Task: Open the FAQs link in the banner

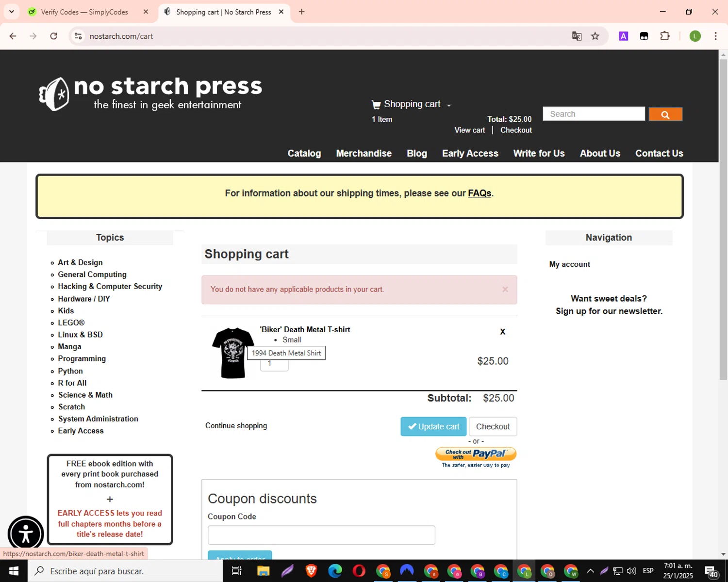Action: click(x=480, y=193)
